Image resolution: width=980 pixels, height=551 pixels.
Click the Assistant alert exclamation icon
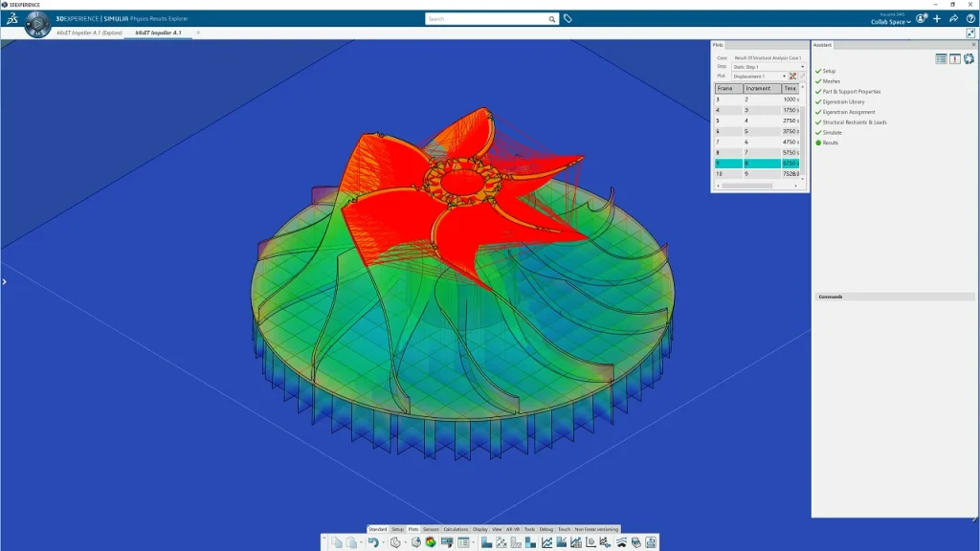(x=954, y=59)
